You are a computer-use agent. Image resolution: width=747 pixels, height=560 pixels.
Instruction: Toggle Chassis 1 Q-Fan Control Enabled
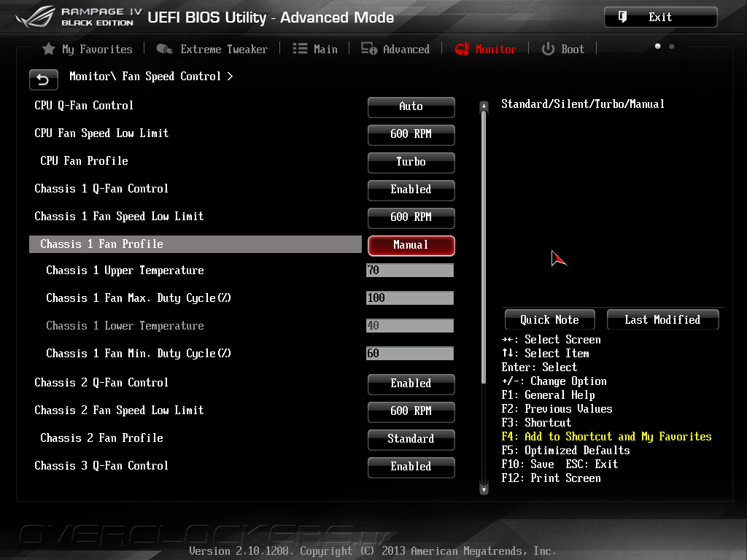coord(411,190)
